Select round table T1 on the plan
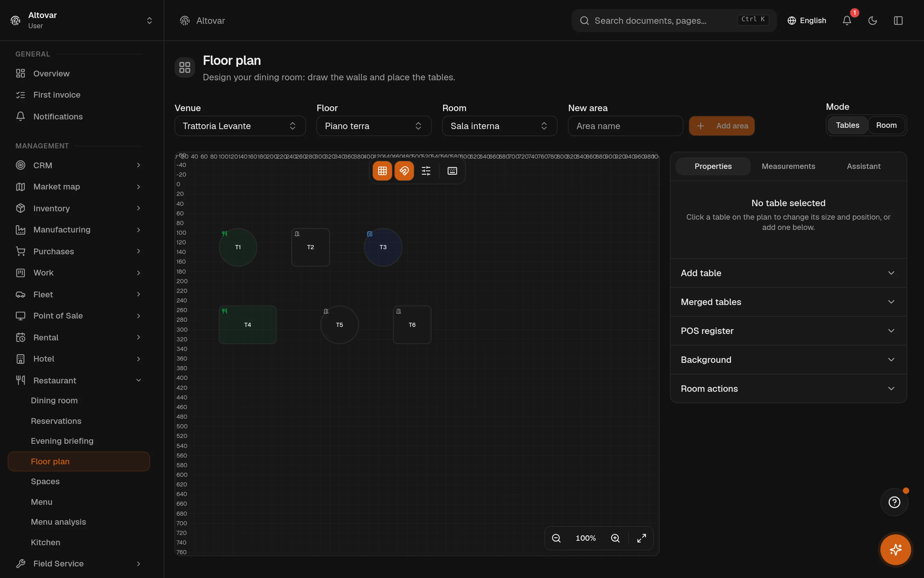 pos(238,247)
